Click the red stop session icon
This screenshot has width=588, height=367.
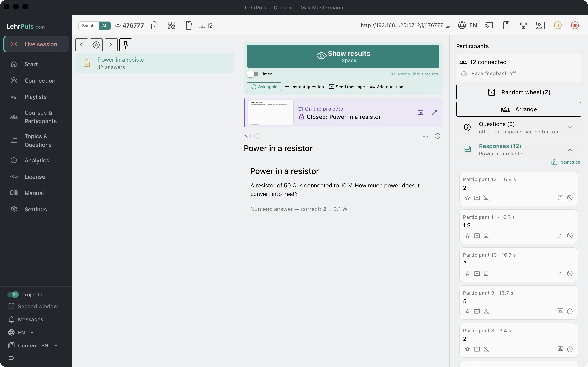(575, 25)
